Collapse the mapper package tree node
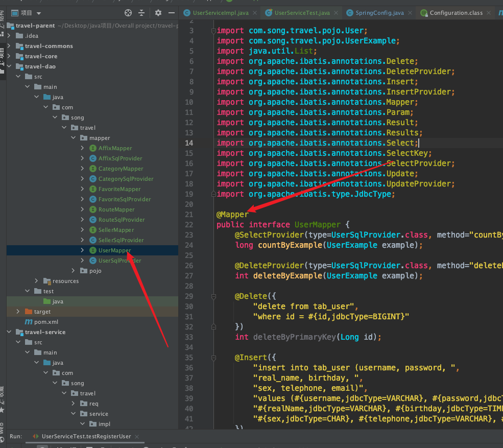The height and width of the screenshot is (448, 503). pyautogui.click(x=73, y=137)
